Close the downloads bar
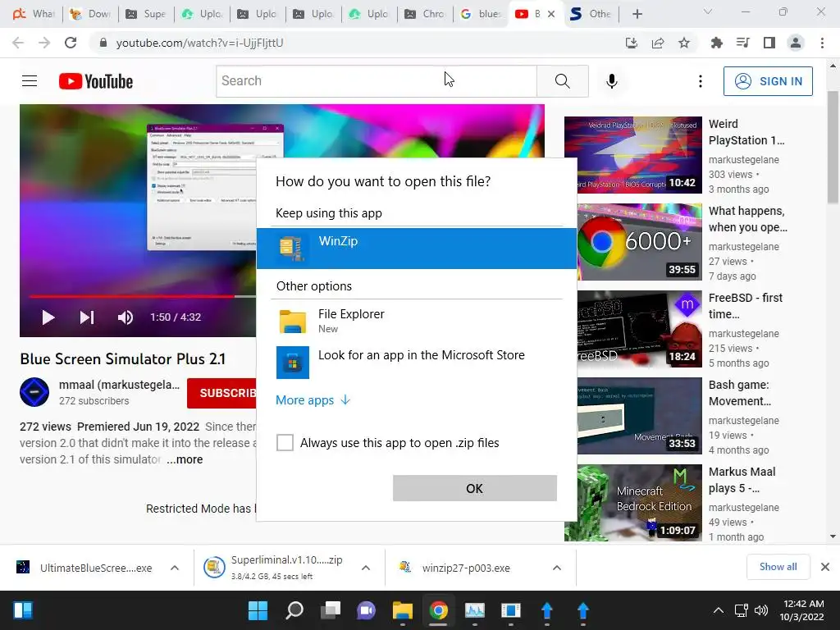The width and height of the screenshot is (840, 630). click(x=825, y=567)
